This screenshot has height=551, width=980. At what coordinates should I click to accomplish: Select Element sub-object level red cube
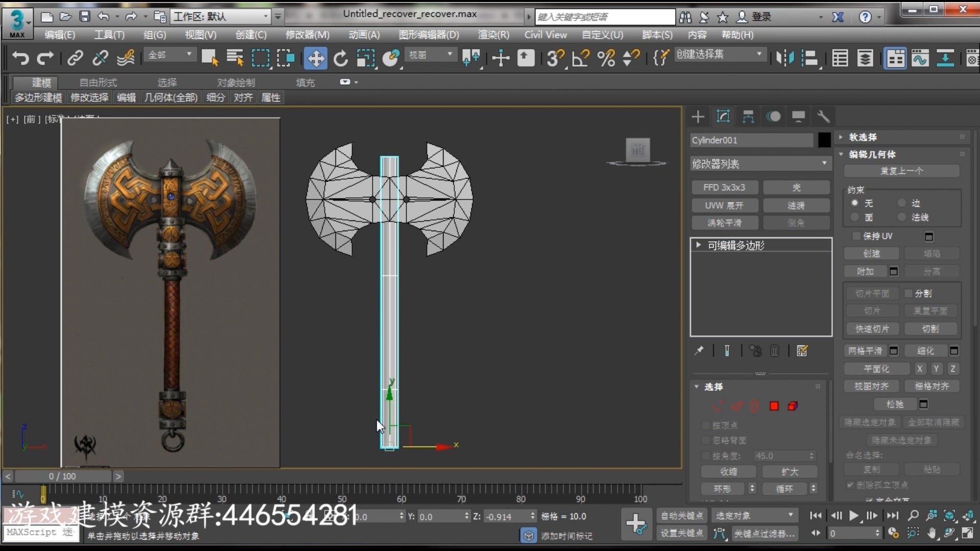pos(793,406)
